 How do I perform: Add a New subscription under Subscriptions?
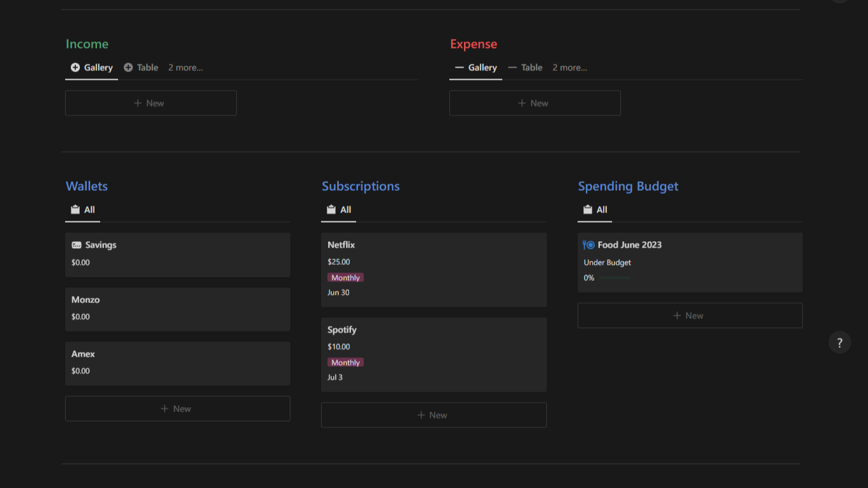coord(434,415)
